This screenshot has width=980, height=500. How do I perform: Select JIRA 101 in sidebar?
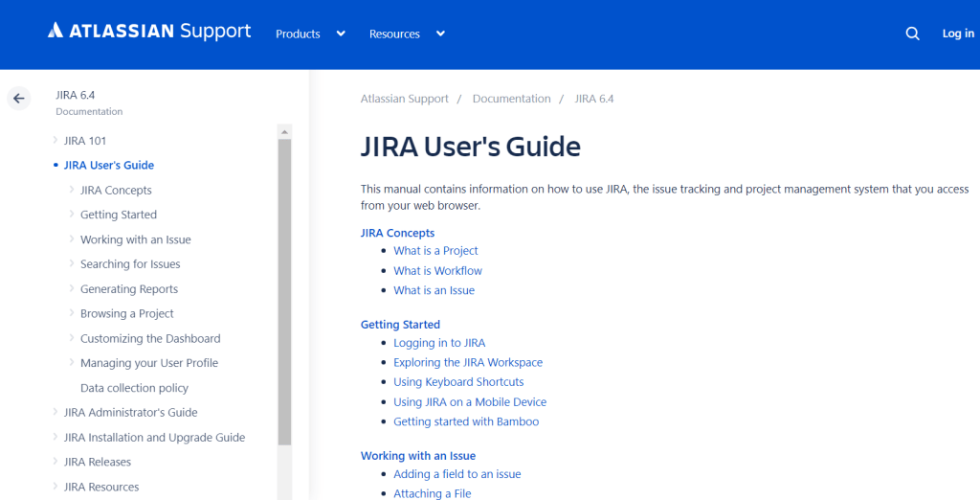tap(85, 141)
